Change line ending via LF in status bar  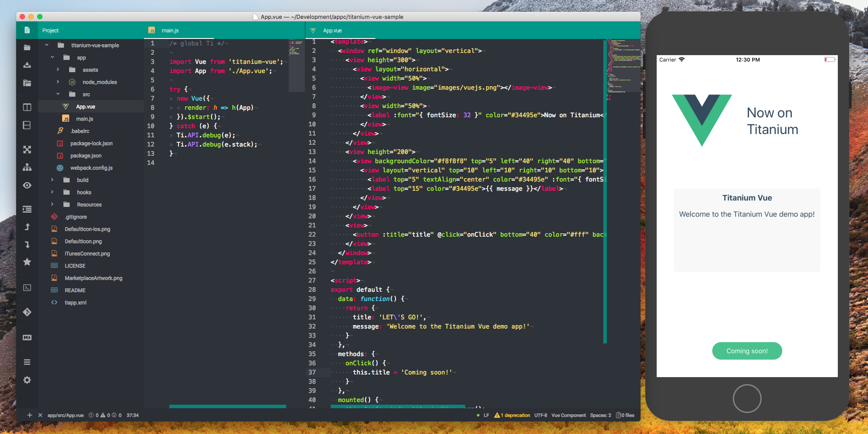[486, 415]
